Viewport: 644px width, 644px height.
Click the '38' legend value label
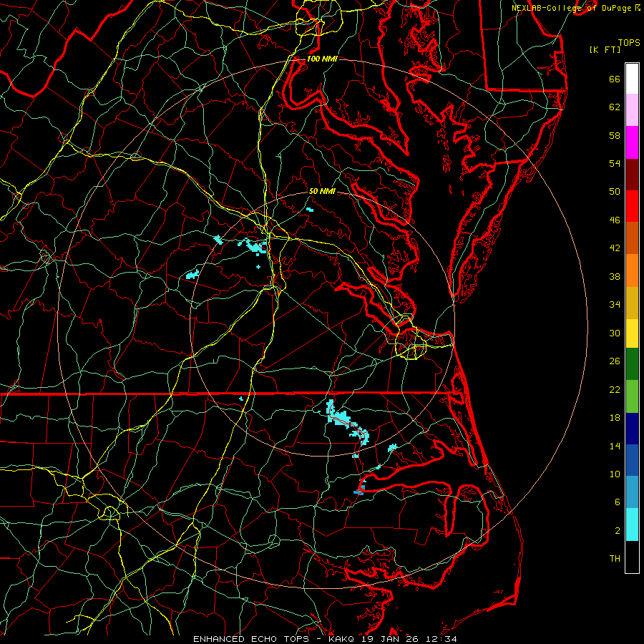[615, 276]
